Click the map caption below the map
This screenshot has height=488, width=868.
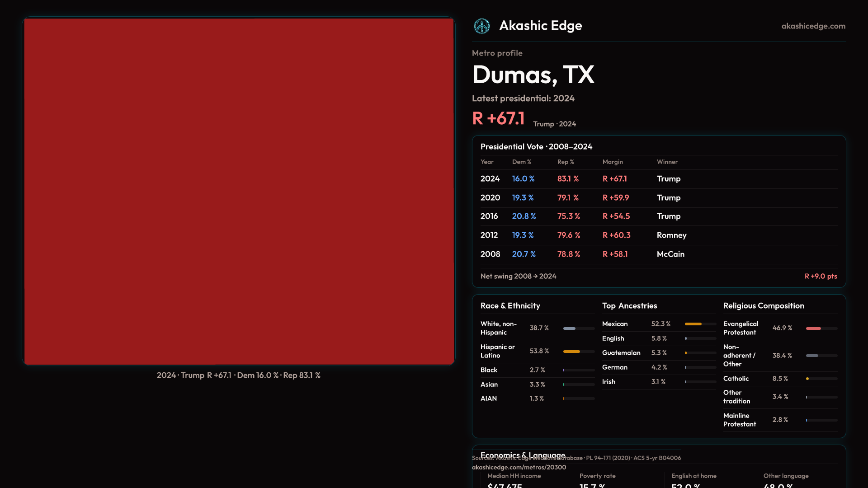click(x=239, y=375)
